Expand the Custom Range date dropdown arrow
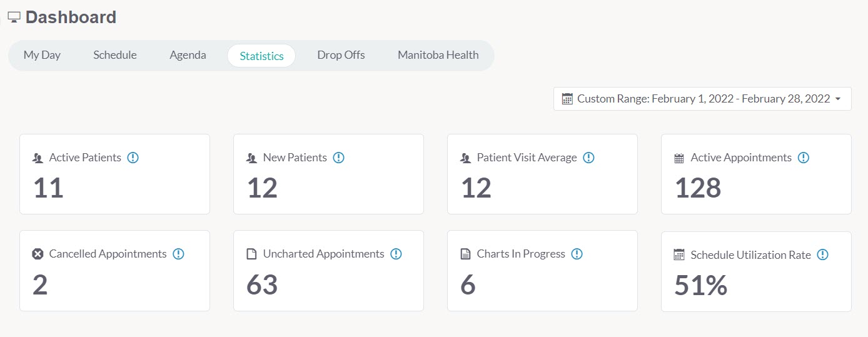The height and width of the screenshot is (337, 868). pyautogui.click(x=838, y=99)
